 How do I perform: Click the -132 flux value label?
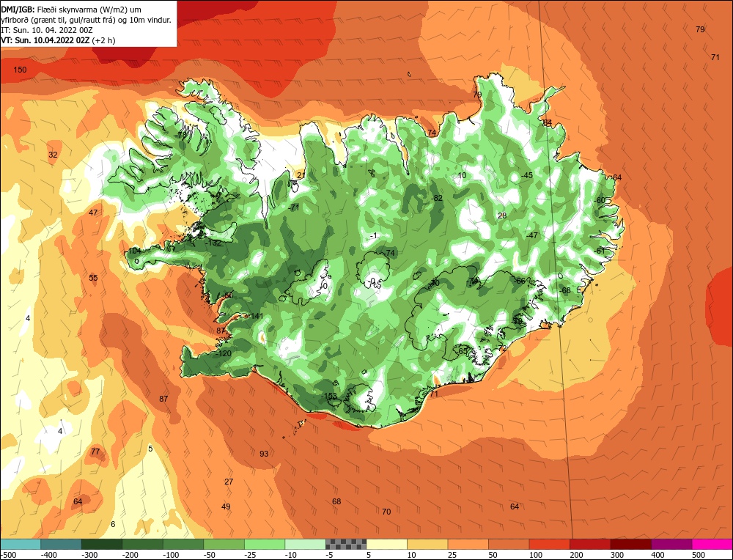coord(213,243)
